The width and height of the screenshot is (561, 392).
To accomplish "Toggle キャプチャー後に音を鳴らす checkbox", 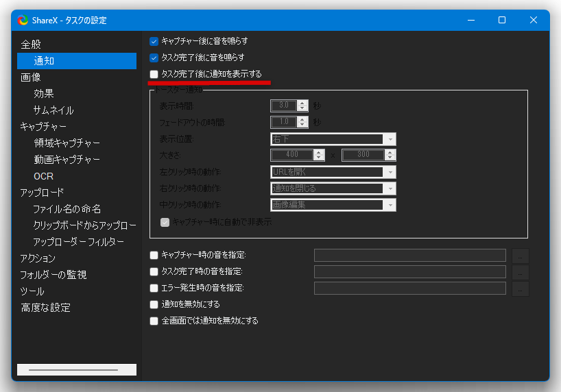I will 154,42.
